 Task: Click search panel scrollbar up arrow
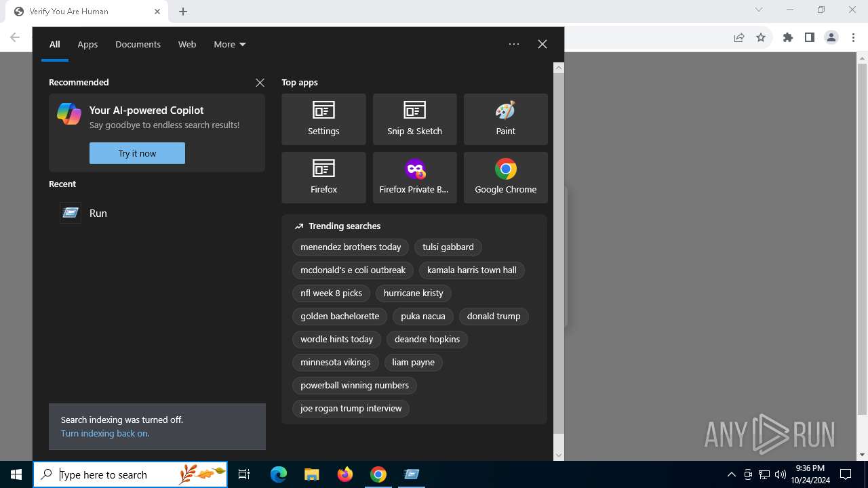(559, 68)
